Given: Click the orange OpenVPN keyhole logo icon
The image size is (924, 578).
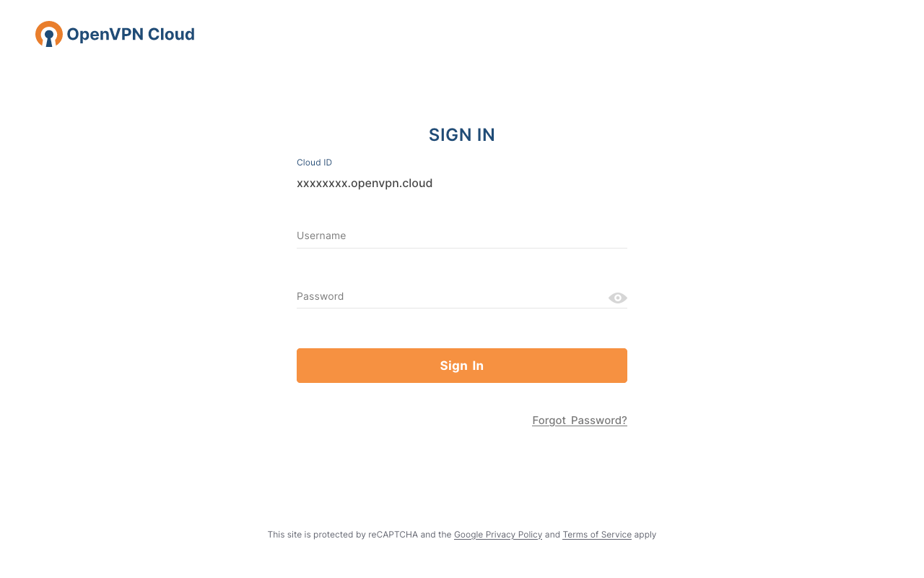Looking at the screenshot, I should coord(48,34).
